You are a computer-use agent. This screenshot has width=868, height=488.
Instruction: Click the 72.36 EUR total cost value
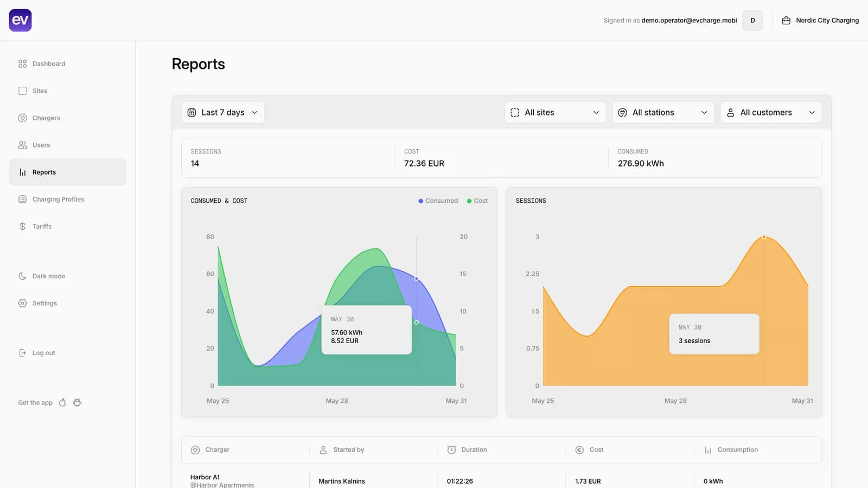click(424, 163)
